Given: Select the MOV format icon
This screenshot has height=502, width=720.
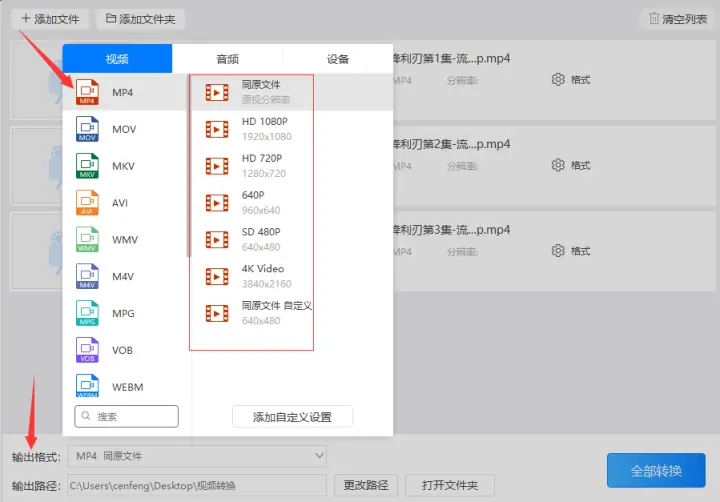Looking at the screenshot, I should 87,129.
